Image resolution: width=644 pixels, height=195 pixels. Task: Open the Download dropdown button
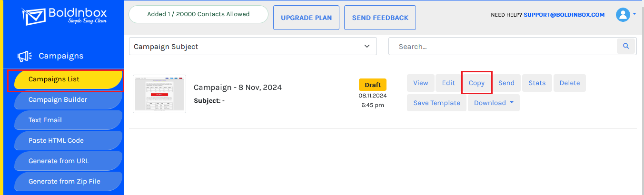(493, 103)
